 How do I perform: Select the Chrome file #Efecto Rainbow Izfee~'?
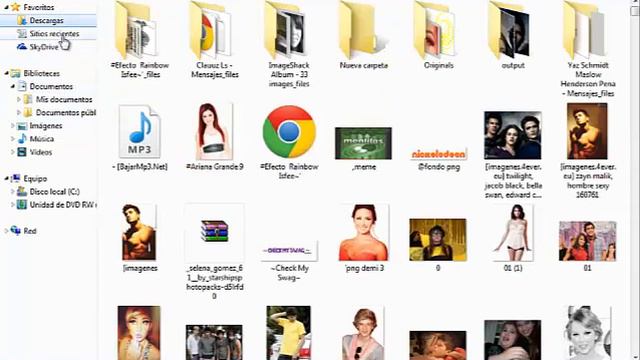pos(289,142)
